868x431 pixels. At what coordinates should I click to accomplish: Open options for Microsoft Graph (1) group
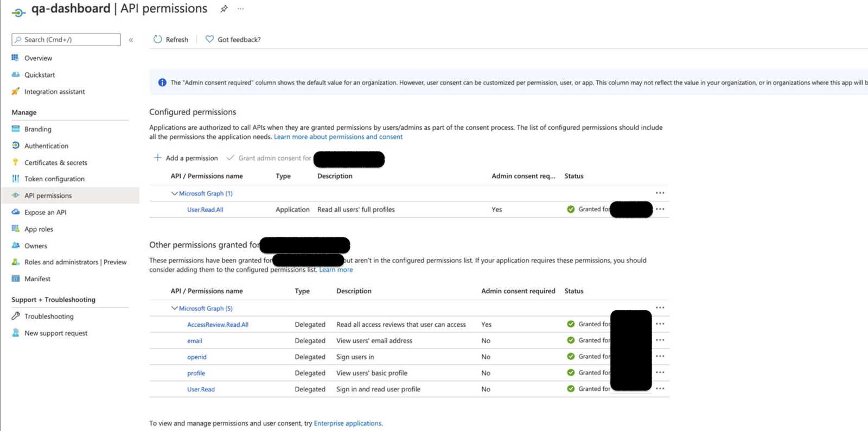[x=660, y=193]
